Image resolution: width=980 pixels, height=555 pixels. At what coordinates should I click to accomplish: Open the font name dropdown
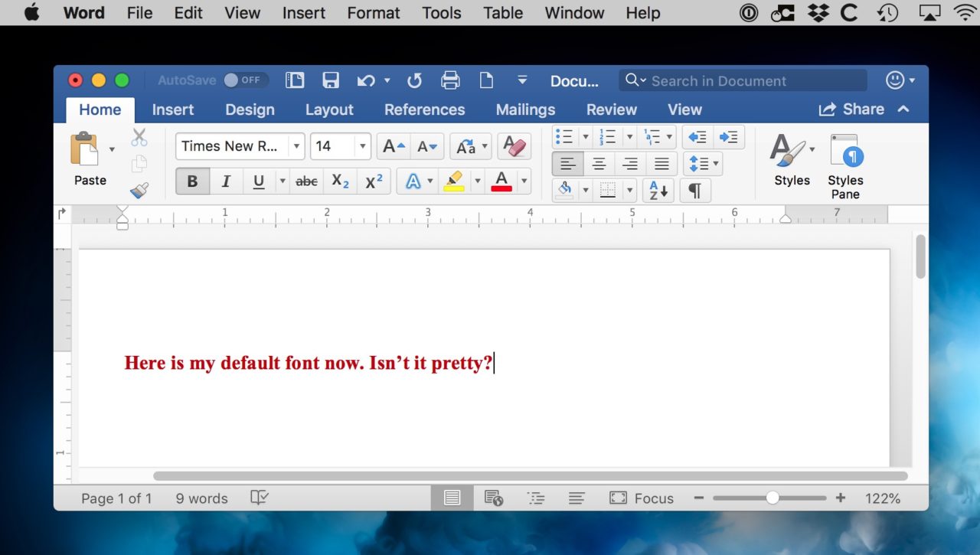[296, 146]
